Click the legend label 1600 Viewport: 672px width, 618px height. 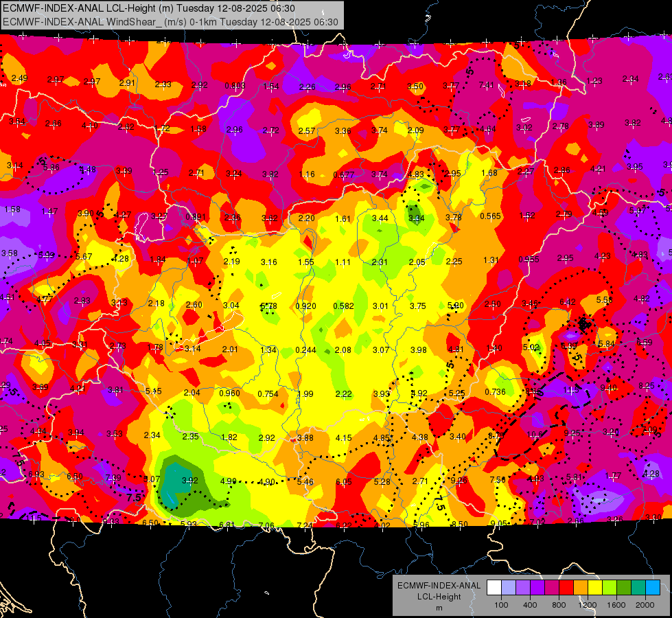point(616,605)
